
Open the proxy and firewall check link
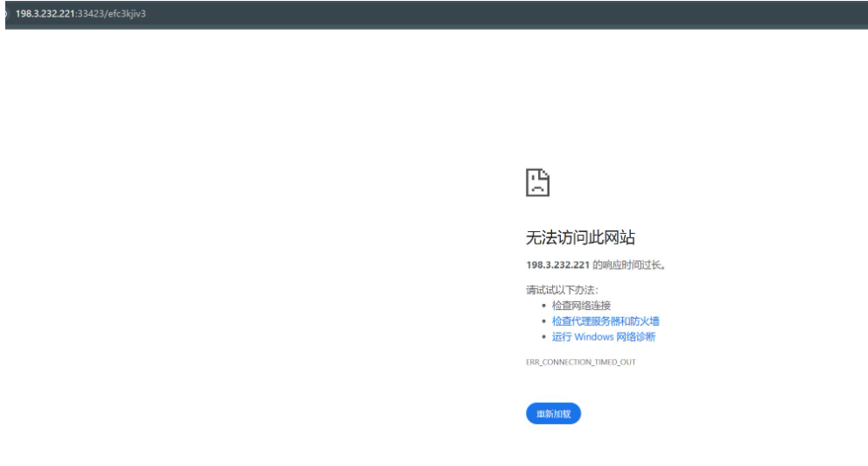[x=605, y=321]
